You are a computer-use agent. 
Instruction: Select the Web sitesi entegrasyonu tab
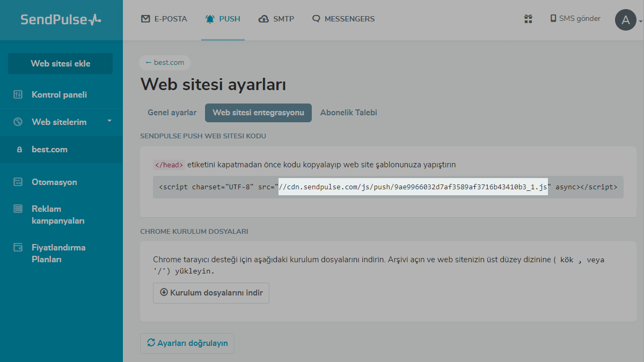258,113
